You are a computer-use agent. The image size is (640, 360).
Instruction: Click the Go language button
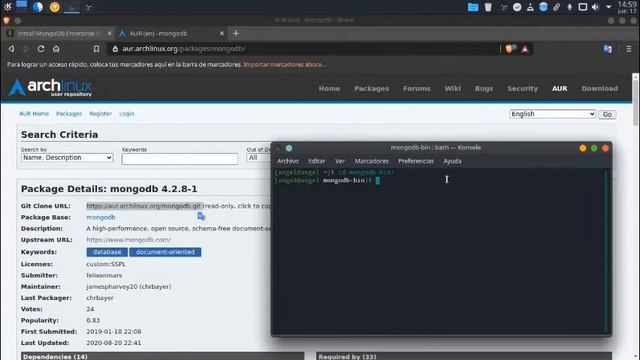[607, 114]
